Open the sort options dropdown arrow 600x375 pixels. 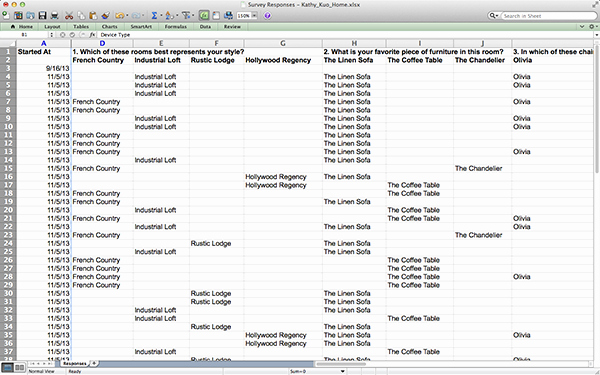(x=177, y=16)
